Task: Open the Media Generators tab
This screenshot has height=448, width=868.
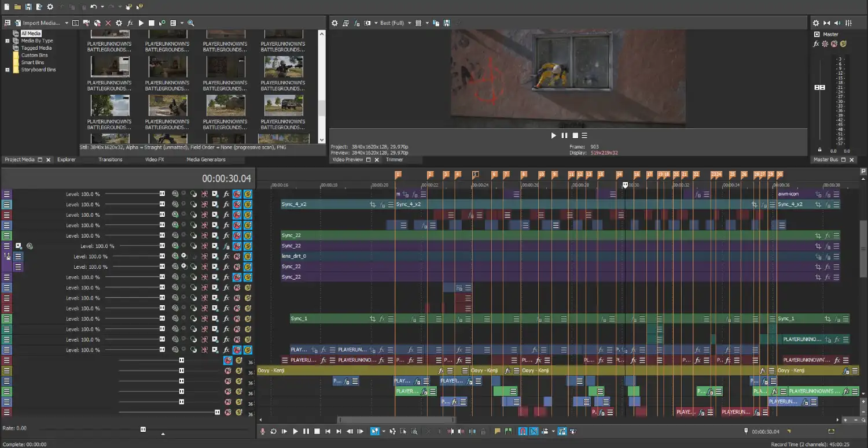Action: pyautogui.click(x=206, y=160)
